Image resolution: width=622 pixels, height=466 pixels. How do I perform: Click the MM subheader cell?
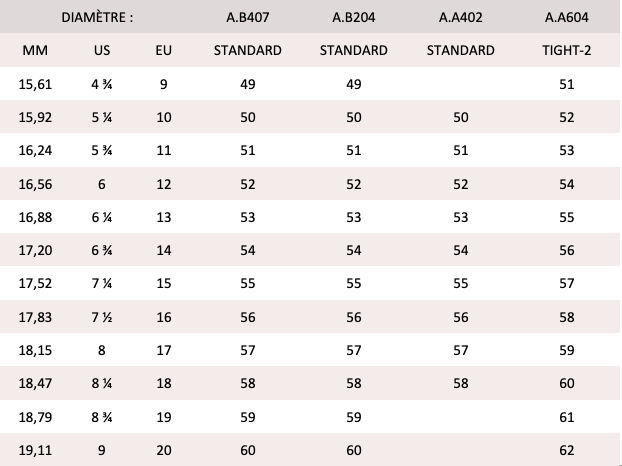click(x=35, y=50)
